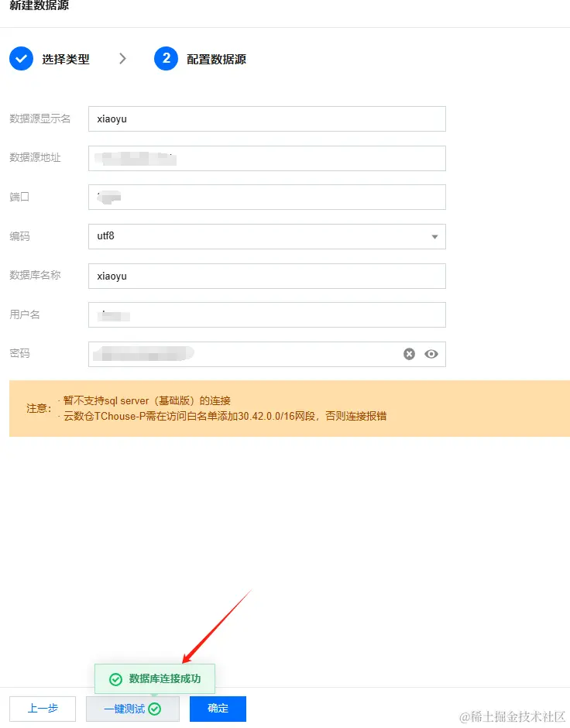This screenshot has width=570, height=728.
Task: Click the chevron arrow between steps
Action: [x=122, y=59]
